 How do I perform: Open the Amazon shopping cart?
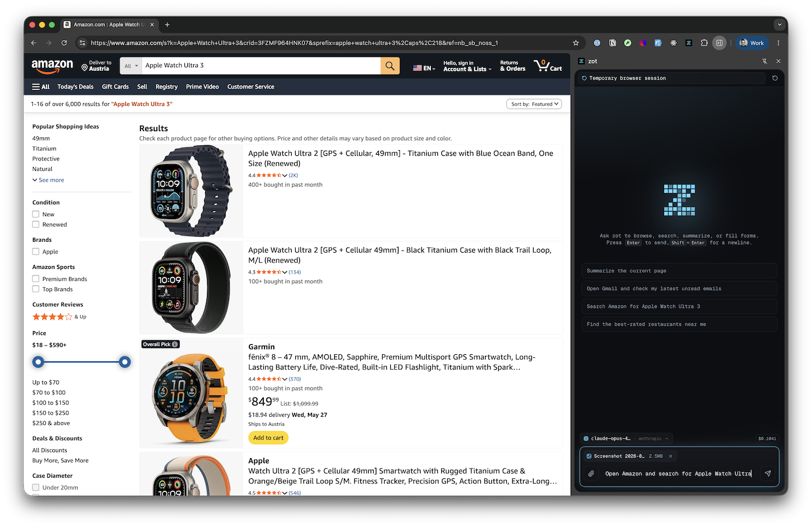[x=548, y=66]
